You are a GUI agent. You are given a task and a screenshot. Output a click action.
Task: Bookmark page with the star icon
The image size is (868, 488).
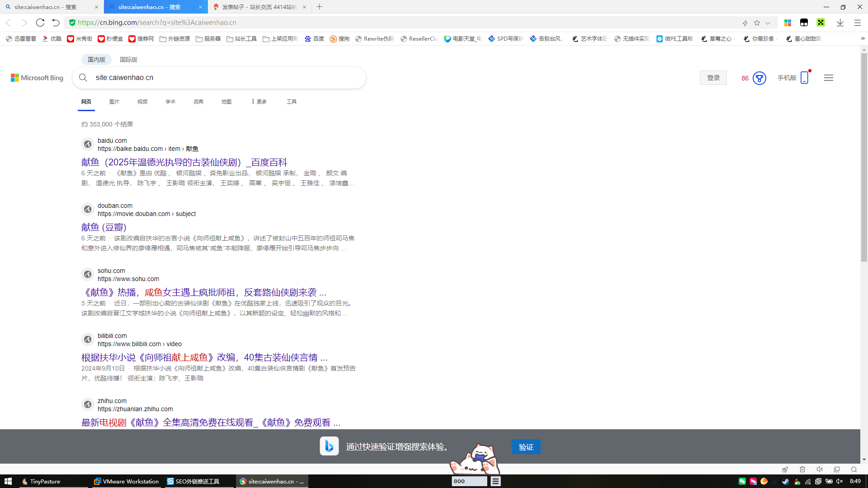click(757, 23)
